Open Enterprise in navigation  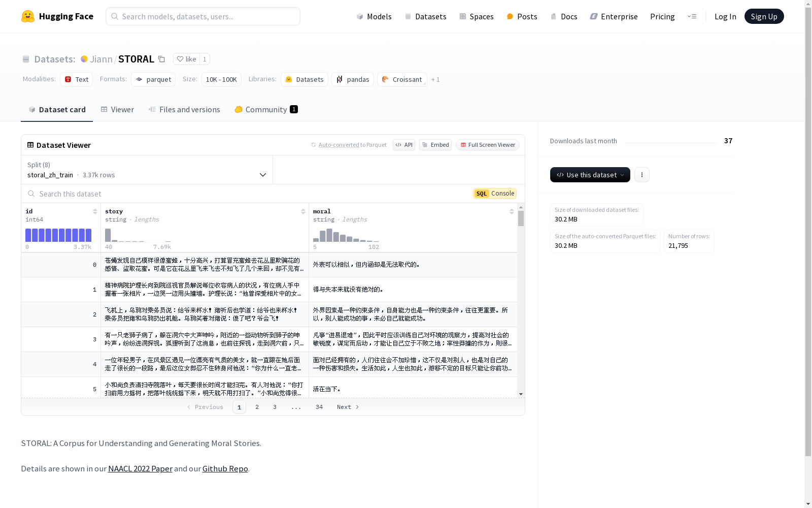[x=614, y=16]
